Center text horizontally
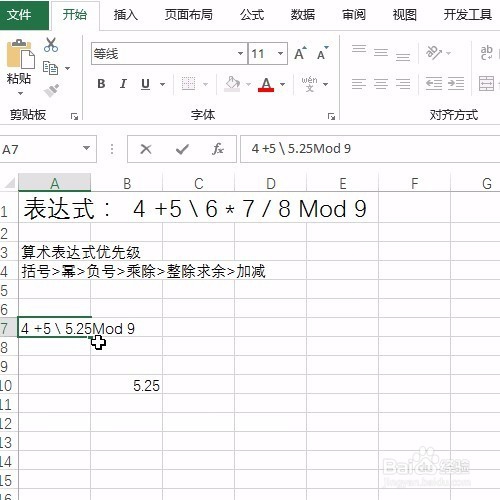Image resolution: width=500 pixels, height=500 pixels. tap(381, 84)
